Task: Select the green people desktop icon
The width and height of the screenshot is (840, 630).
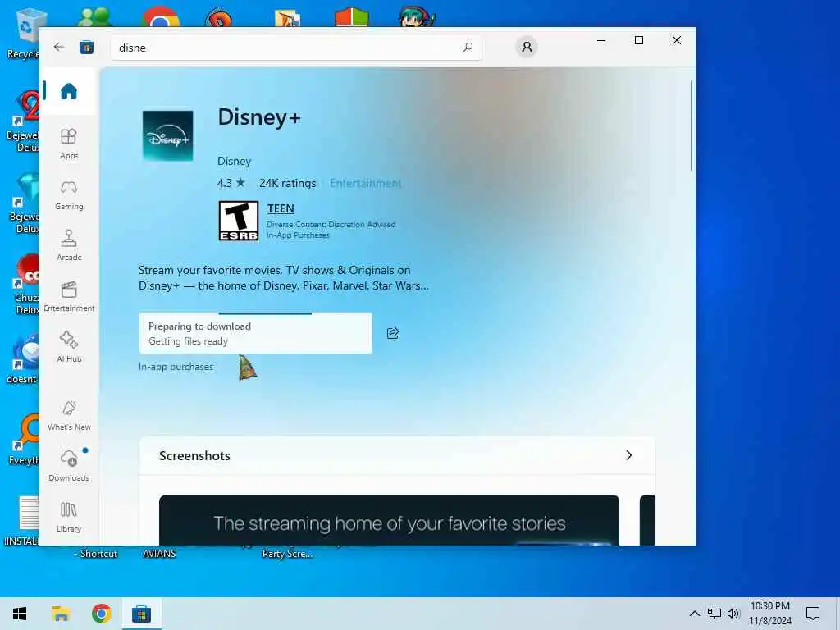Action: [x=94, y=17]
